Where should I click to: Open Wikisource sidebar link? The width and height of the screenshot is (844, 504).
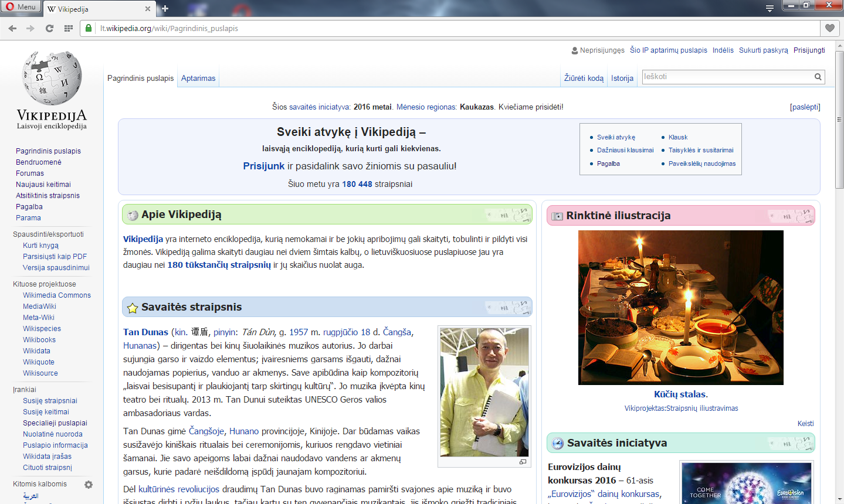pos(40,373)
